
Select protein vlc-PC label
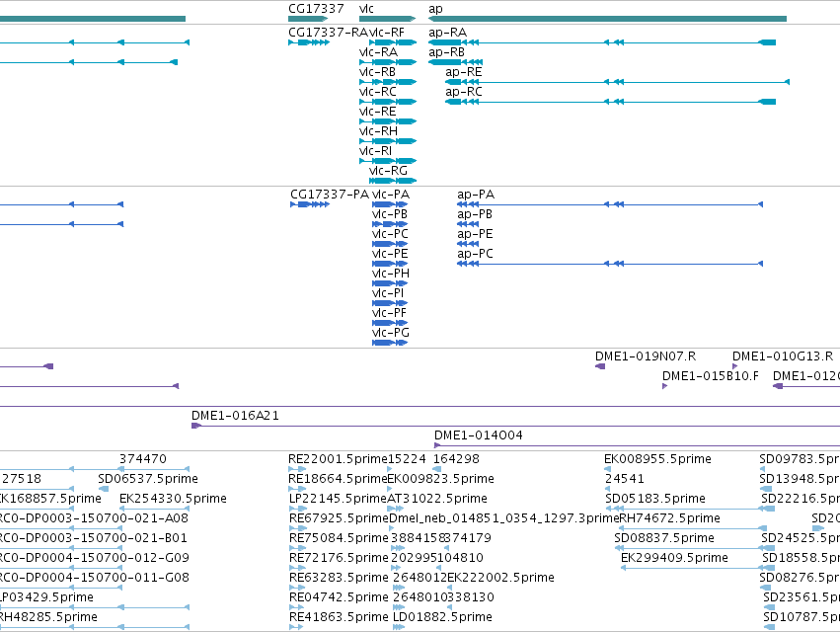pos(390,234)
